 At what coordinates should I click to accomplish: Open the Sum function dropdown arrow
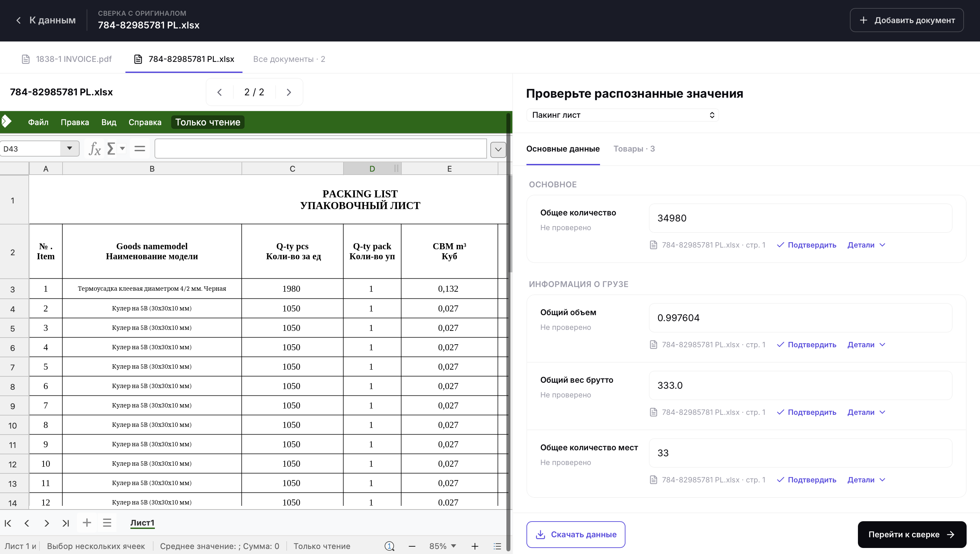(122, 149)
